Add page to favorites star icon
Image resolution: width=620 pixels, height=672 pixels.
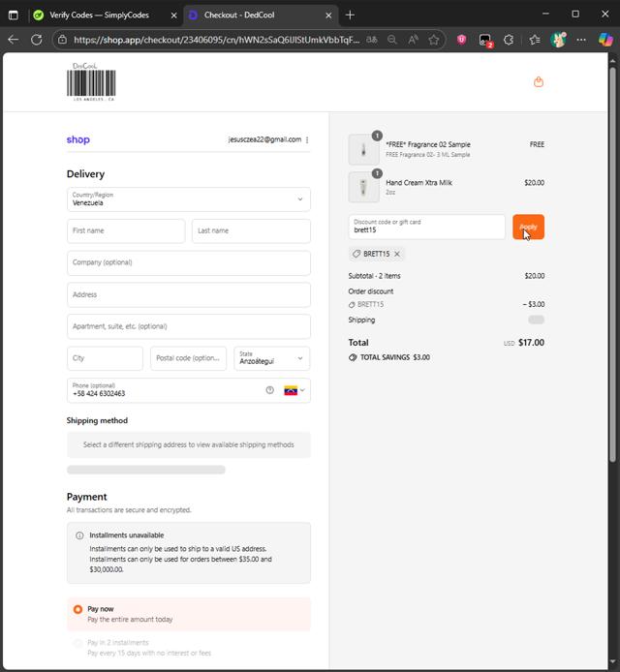[x=434, y=40]
